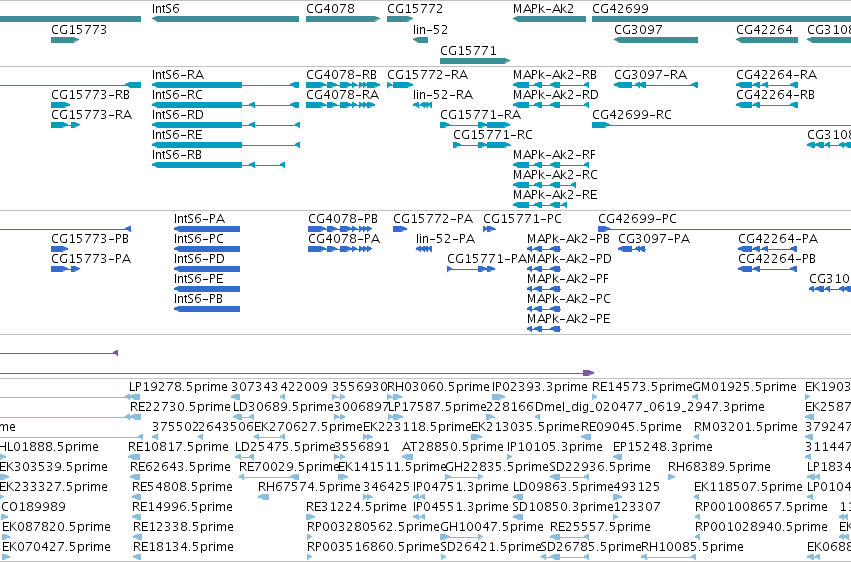Image resolution: width=851 pixels, height=562 pixels.
Task: Select transcript CG42264-RA
Action: coord(767,85)
